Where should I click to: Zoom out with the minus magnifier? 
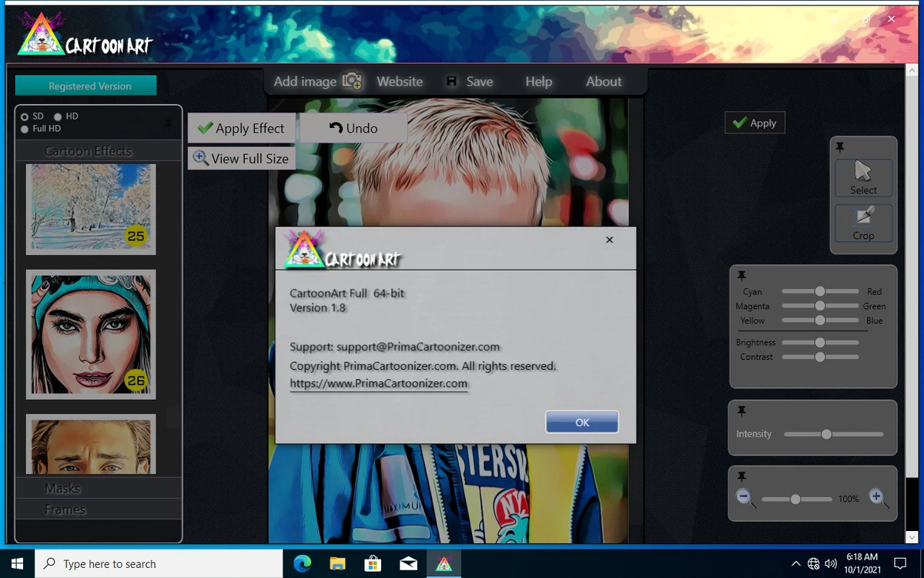point(745,498)
